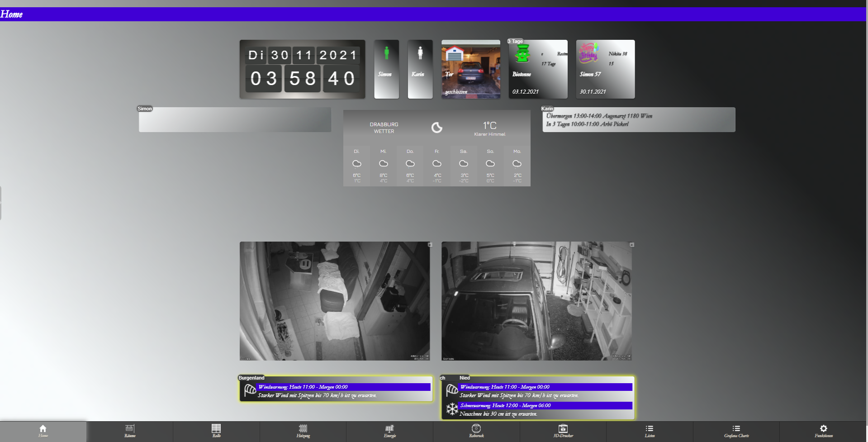Screen dimensions: 868x442
Task: Click the 'Simon' label on calendar panel
Action: [x=145, y=109]
